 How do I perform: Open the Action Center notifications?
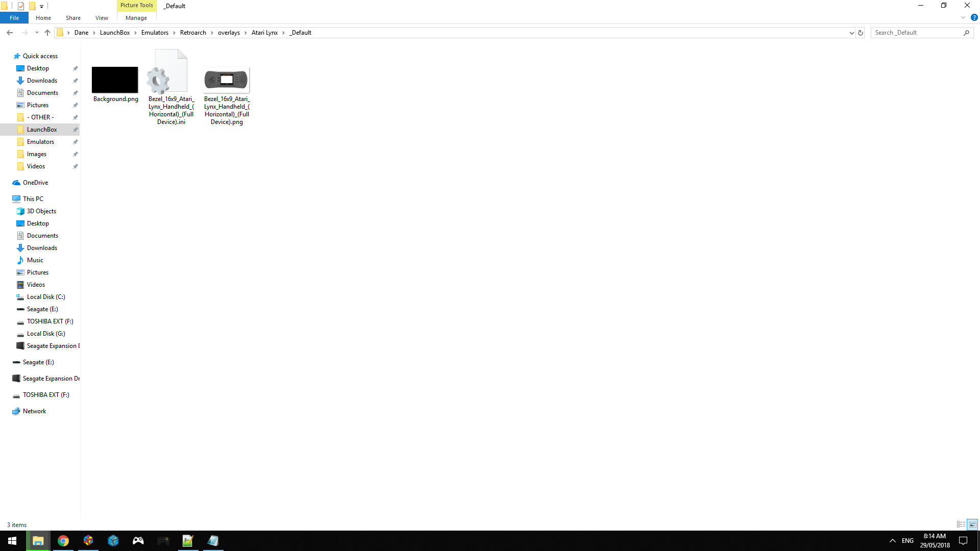963,541
